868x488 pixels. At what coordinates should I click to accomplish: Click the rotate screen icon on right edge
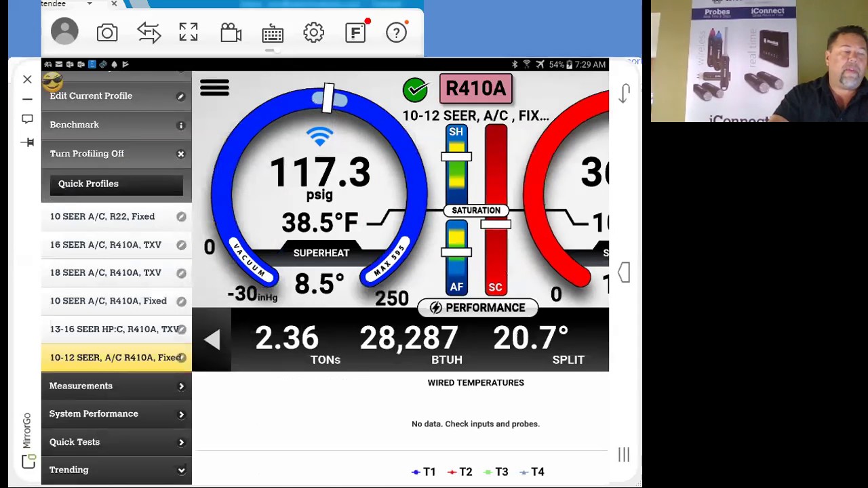pyautogui.click(x=624, y=93)
